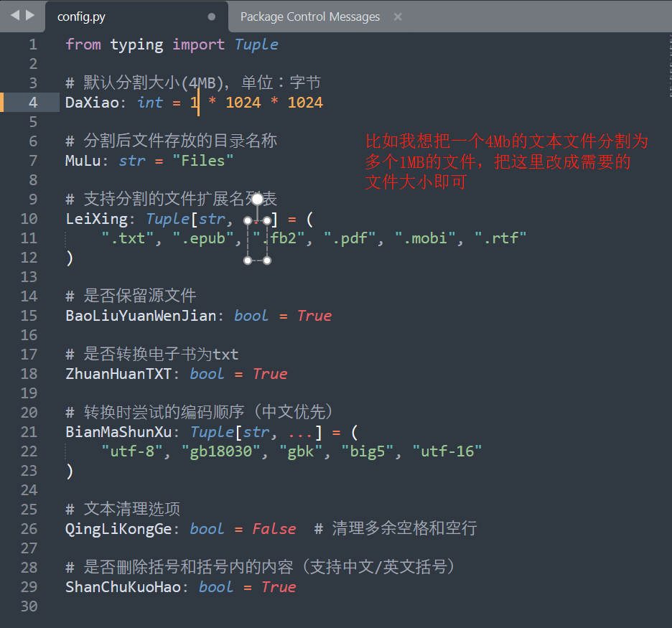This screenshot has height=628, width=672.
Task: Click the 'int' type annotation
Action: (x=150, y=103)
